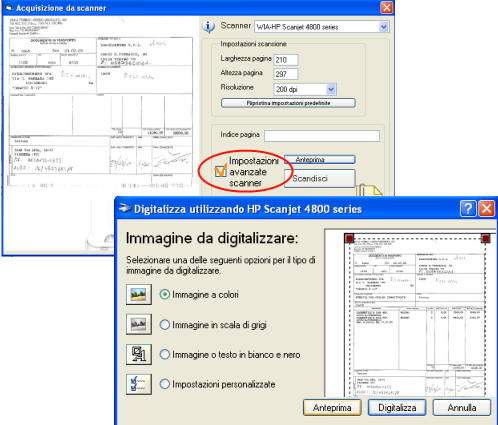Click the help question mark icon
Viewport: 498px width, 425px height.
tap(468, 209)
